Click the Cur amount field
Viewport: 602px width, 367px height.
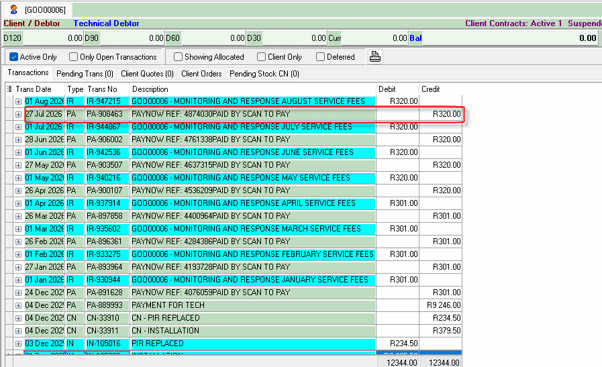375,38
